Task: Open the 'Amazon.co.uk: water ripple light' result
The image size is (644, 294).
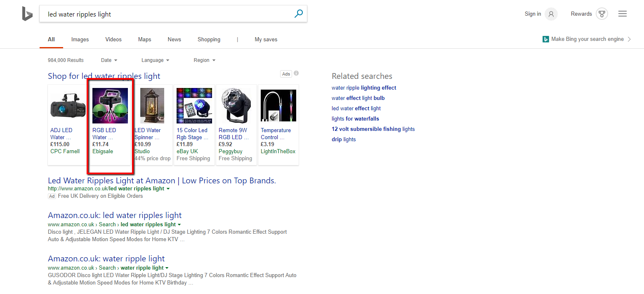Action: 106,259
